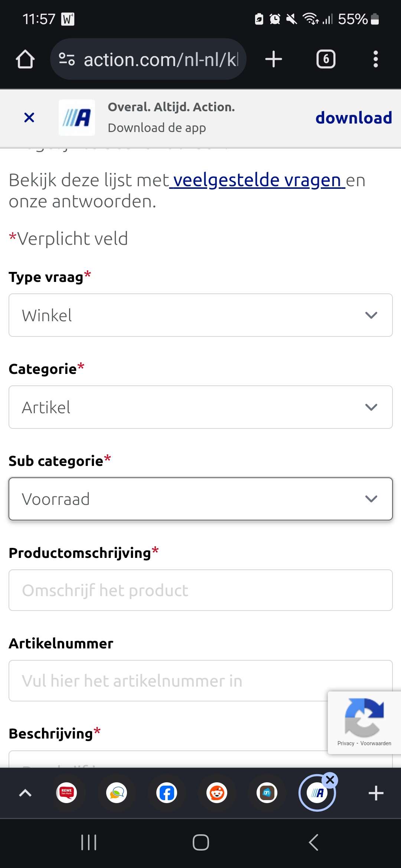The image size is (401, 868).
Task: Switch to the Facebook tab in tab strip
Action: (x=167, y=793)
